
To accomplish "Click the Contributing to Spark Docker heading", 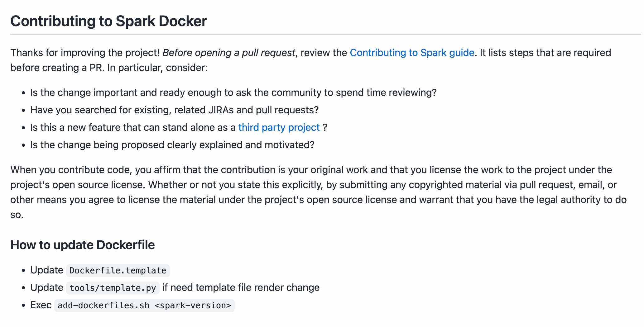I will click(x=108, y=21).
